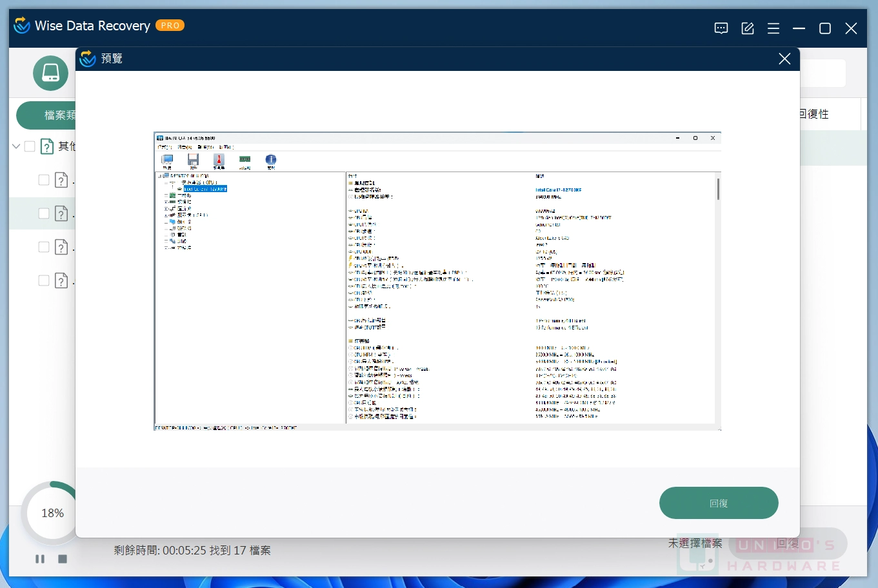Click the previewed screenshot image
878x588 pixels.
(x=437, y=282)
